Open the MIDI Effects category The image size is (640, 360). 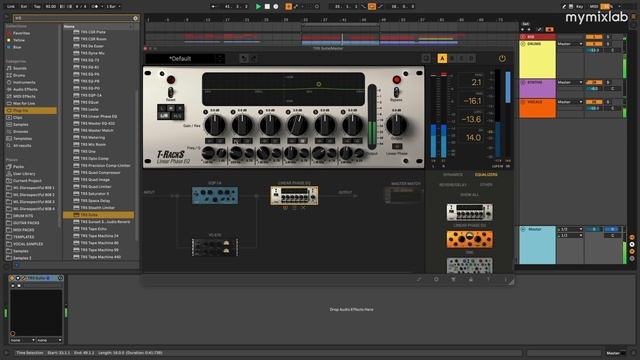coord(24,96)
